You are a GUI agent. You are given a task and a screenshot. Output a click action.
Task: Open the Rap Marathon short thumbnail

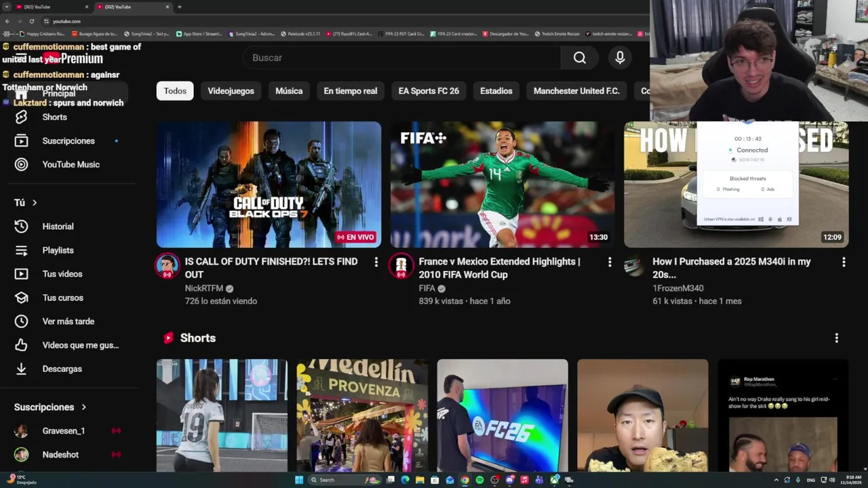tap(783, 415)
